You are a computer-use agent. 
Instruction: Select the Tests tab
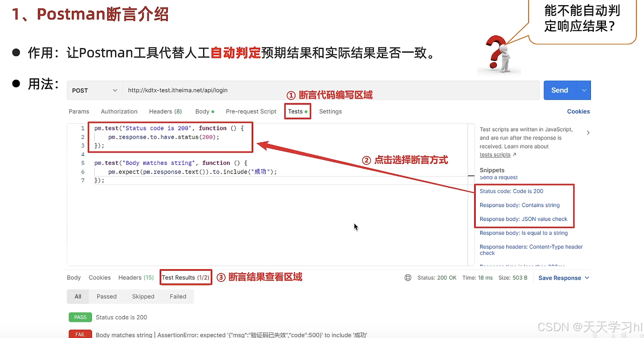[297, 111]
